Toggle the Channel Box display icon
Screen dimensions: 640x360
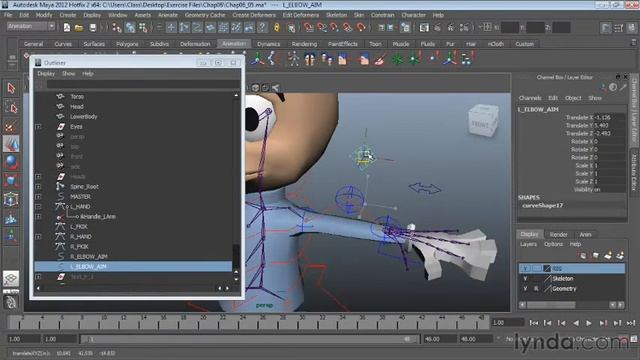click(x=632, y=28)
